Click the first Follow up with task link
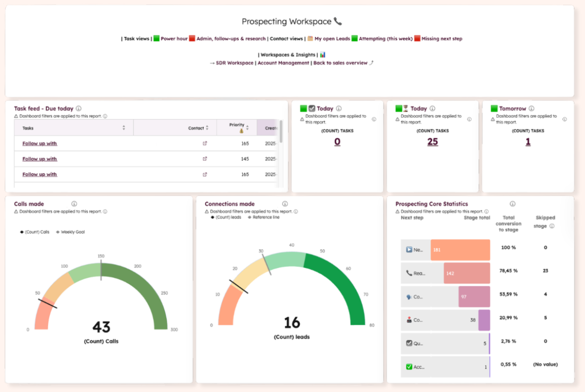Screen dimensions: 585x392 pyautogui.click(x=39, y=143)
